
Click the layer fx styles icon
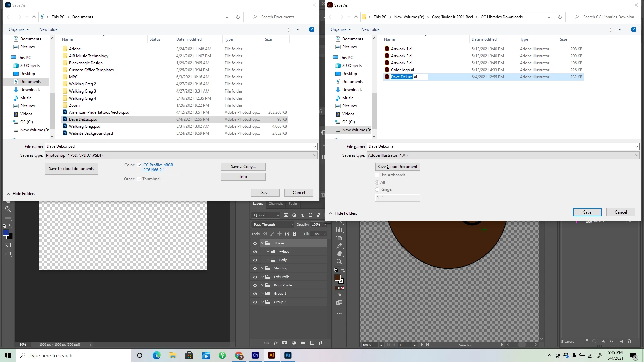[x=276, y=343]
